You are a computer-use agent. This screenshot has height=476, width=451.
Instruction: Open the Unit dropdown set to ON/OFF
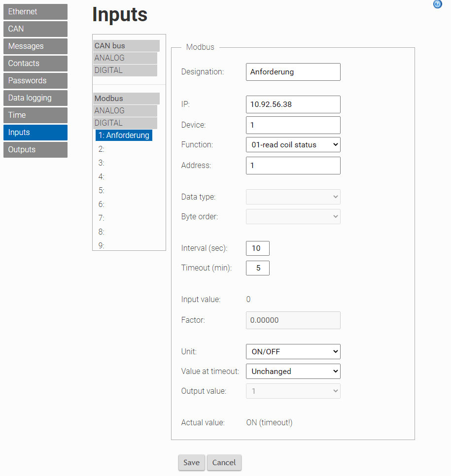pyautogui.click(x=293, y=351)
